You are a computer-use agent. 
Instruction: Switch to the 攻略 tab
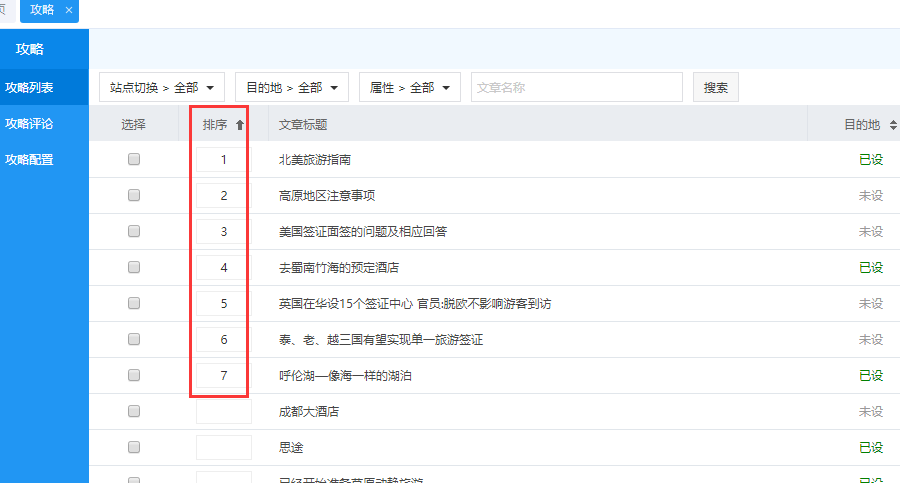[x=42, y=10]
